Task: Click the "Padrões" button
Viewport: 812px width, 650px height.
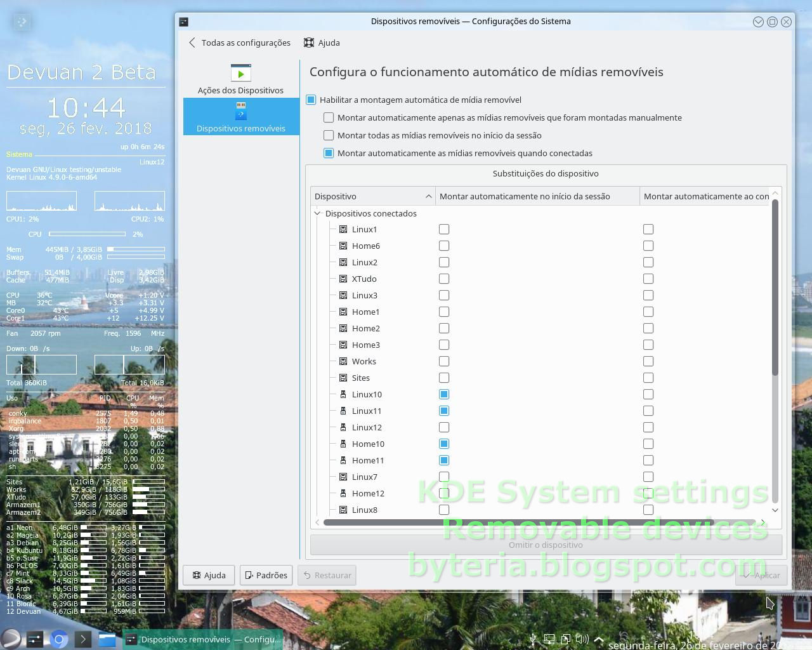Action: [x=266, y=575]
